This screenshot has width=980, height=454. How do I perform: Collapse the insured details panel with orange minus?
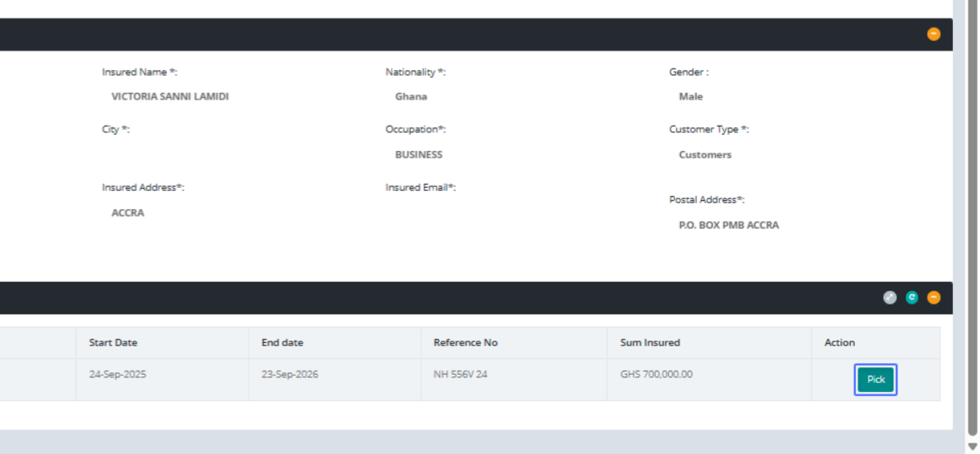pyautogui.click(x=933, y=34)
